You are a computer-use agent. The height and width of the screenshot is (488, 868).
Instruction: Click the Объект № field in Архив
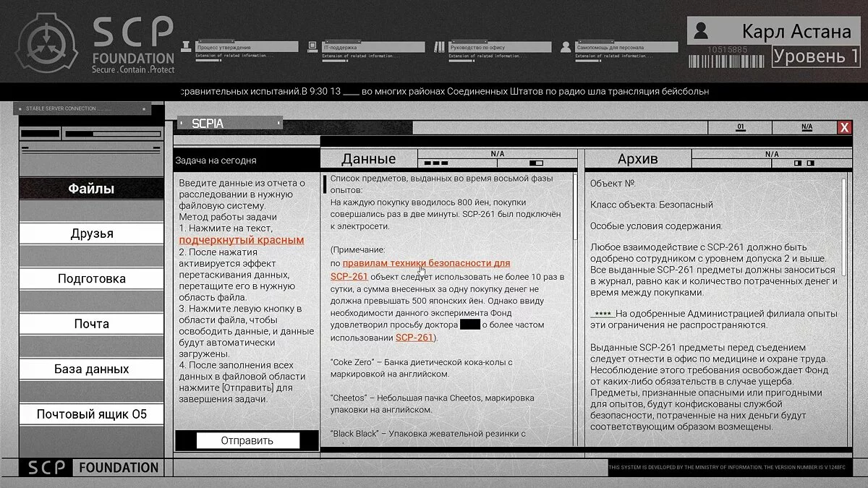(x=612, y=184)
